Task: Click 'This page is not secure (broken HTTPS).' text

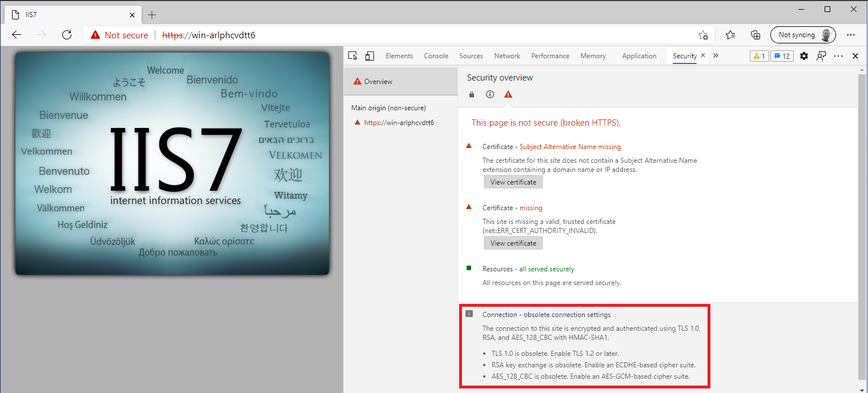Action: [x=546, y=123]
